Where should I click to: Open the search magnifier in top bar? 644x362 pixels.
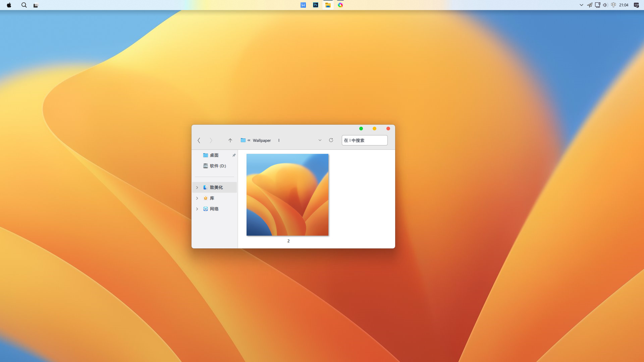pos(24,5)
